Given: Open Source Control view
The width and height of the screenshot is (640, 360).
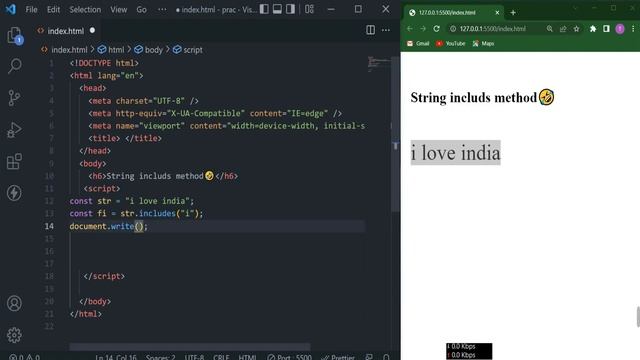Looking at the screenshot, I should tap(14, 98).
